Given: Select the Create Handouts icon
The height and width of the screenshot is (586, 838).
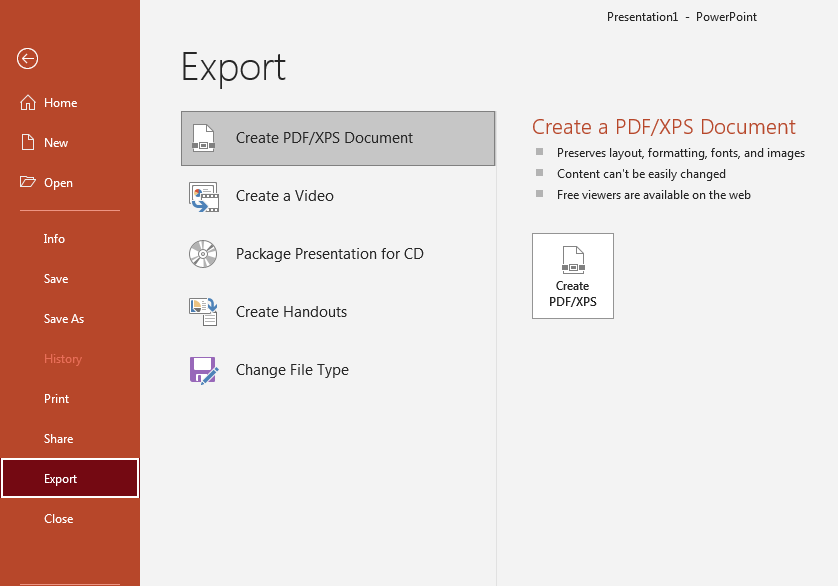Looking at the screenshot, I should (x=203, y=312).
